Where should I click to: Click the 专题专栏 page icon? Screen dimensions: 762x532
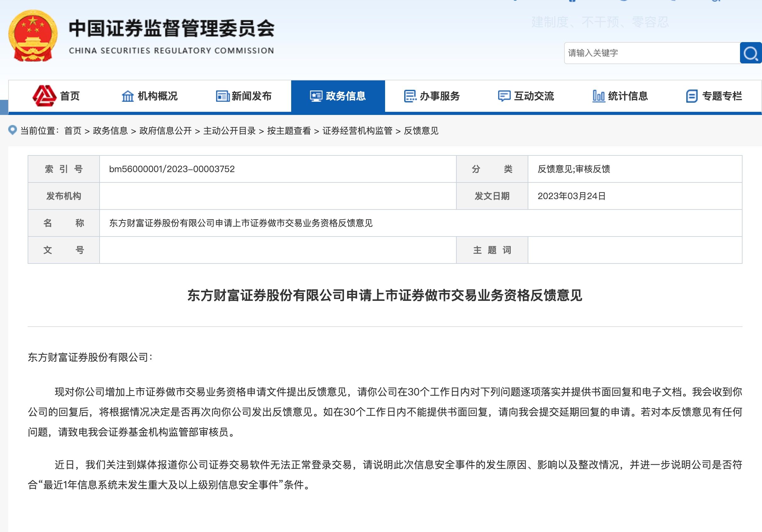click(692, 96)
